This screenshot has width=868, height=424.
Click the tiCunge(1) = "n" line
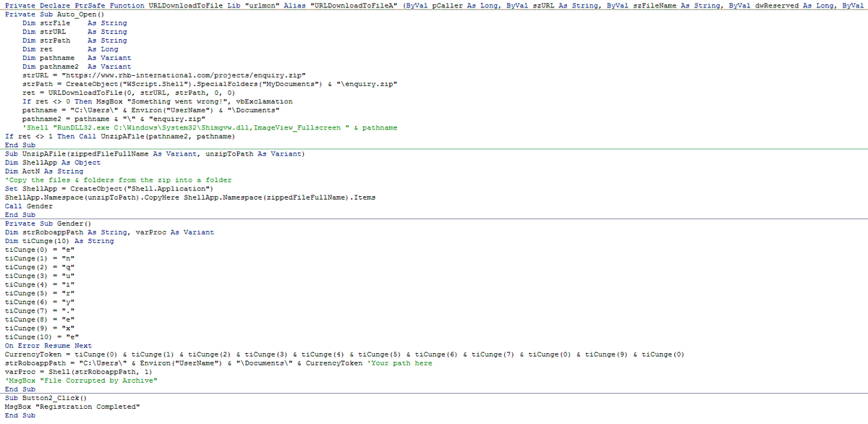click(39, 258)
